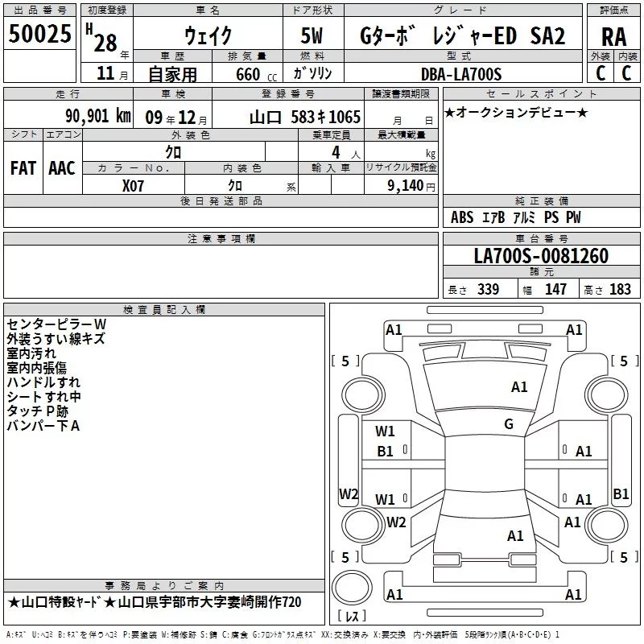
Task: Click engine displacement 660 cc
Action: click(x=256, y=74)
